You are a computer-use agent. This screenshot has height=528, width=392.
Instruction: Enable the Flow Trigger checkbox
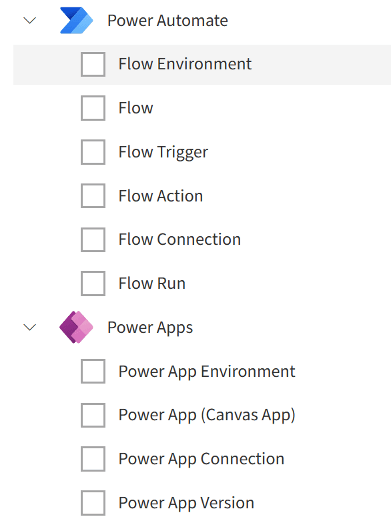[93, 152]
